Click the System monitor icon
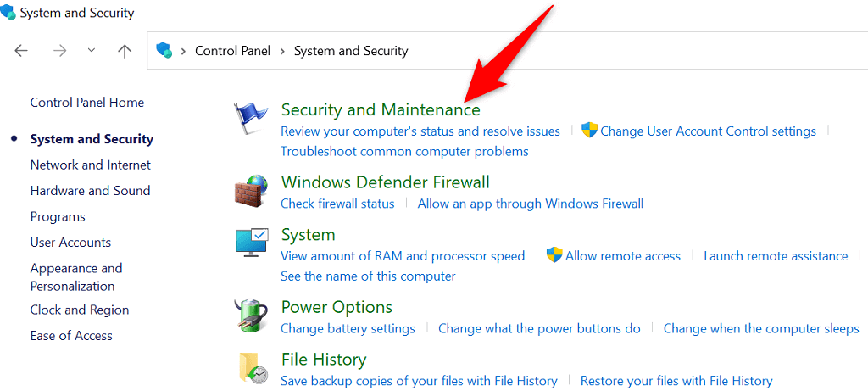The height and width of the screenshot is (391, 868). click(x=252, y=243)
